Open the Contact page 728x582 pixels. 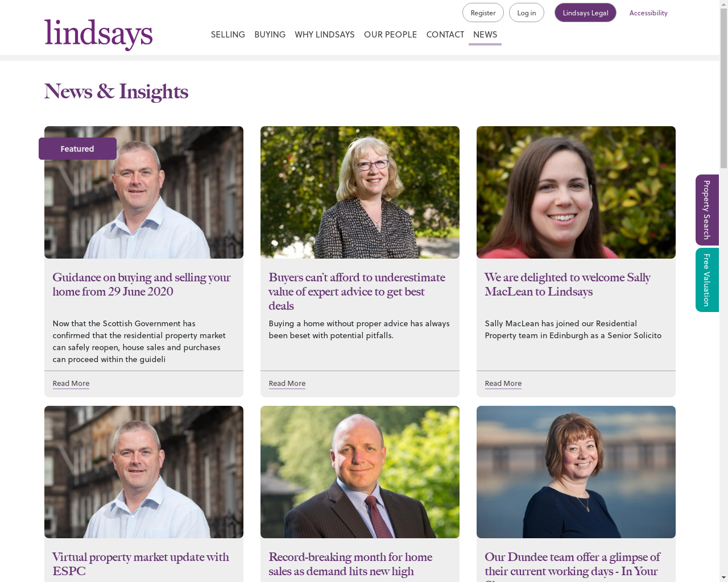click(445, 35)
